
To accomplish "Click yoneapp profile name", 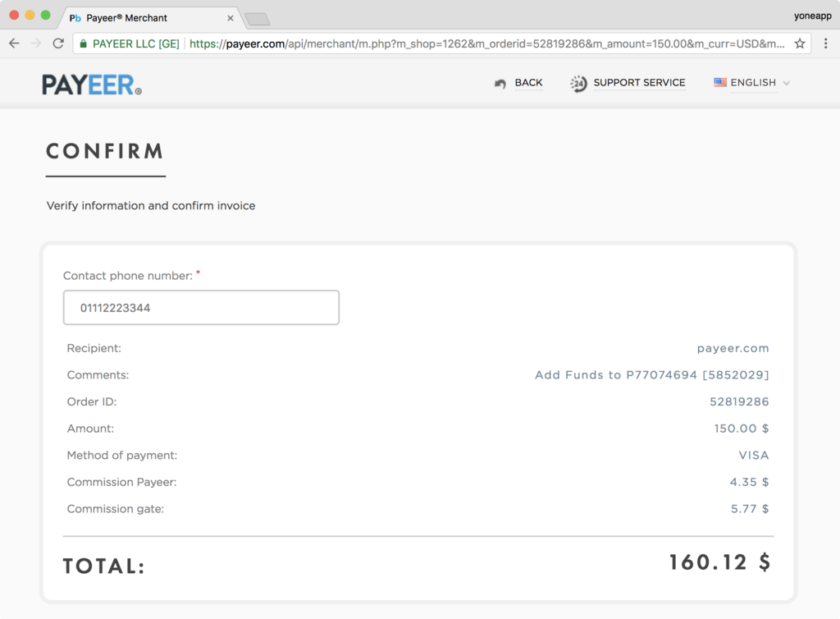I will [813, 16].
